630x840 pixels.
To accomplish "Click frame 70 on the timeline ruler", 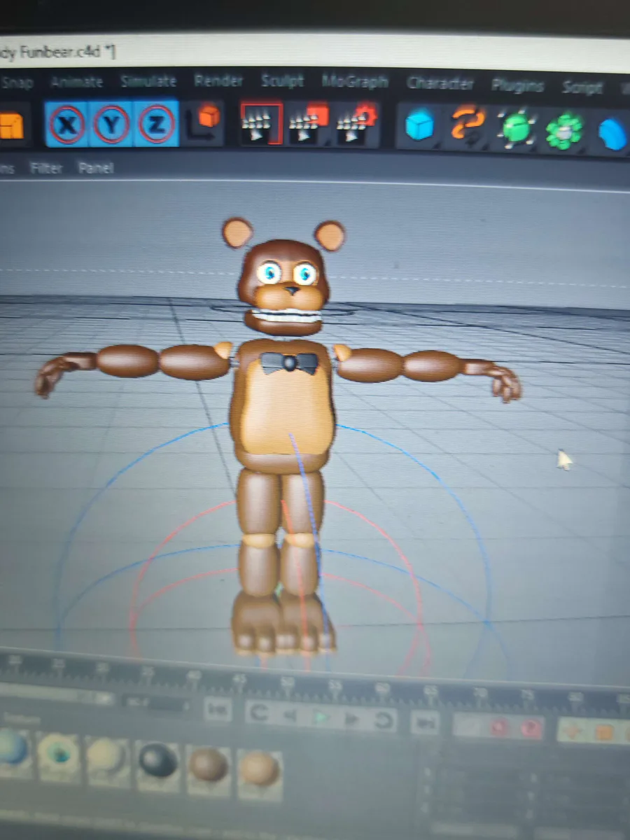I will [480, 694].
